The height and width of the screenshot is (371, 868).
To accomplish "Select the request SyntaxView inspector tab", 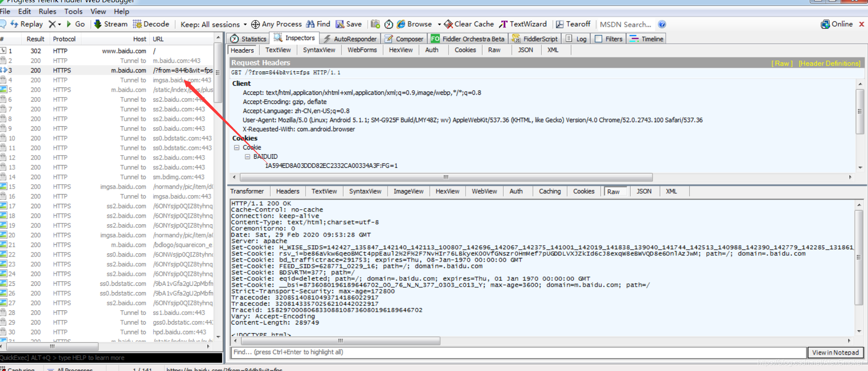I will click(319, 50).
